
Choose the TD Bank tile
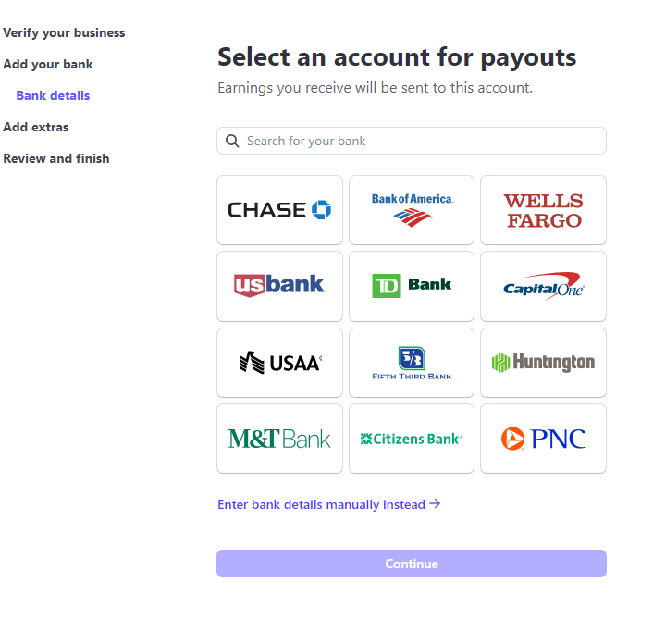[412, 286]
